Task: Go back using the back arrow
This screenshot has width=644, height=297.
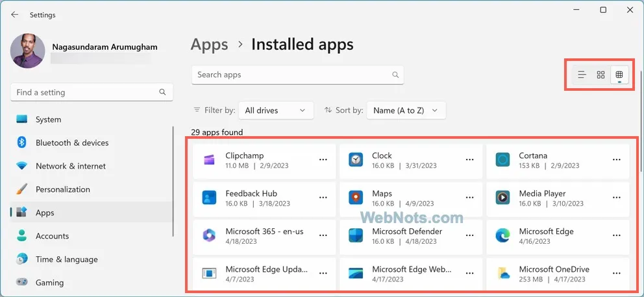Action: pyautogui.click(x=15, y=15)
